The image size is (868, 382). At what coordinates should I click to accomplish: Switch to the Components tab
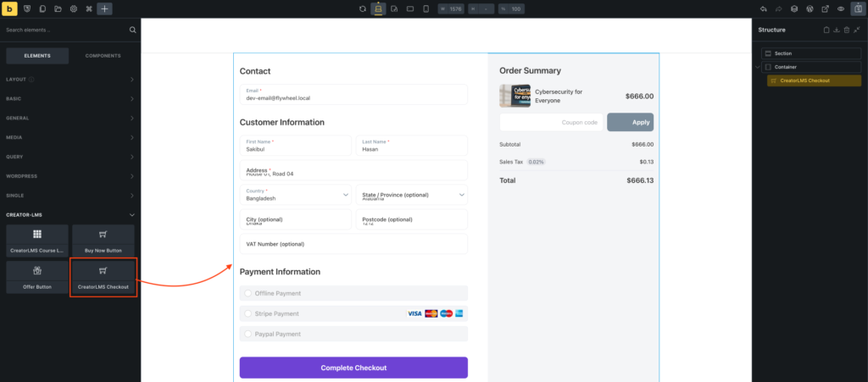click(x=103, y=56)
